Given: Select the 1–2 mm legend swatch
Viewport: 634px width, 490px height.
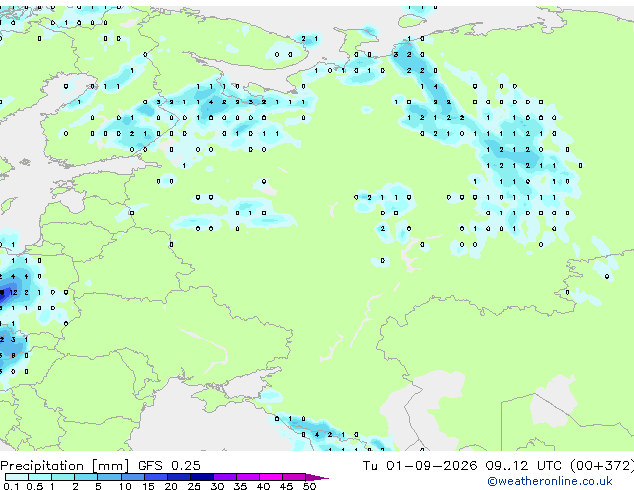Looking at the screenshot, I should [63, 477].
